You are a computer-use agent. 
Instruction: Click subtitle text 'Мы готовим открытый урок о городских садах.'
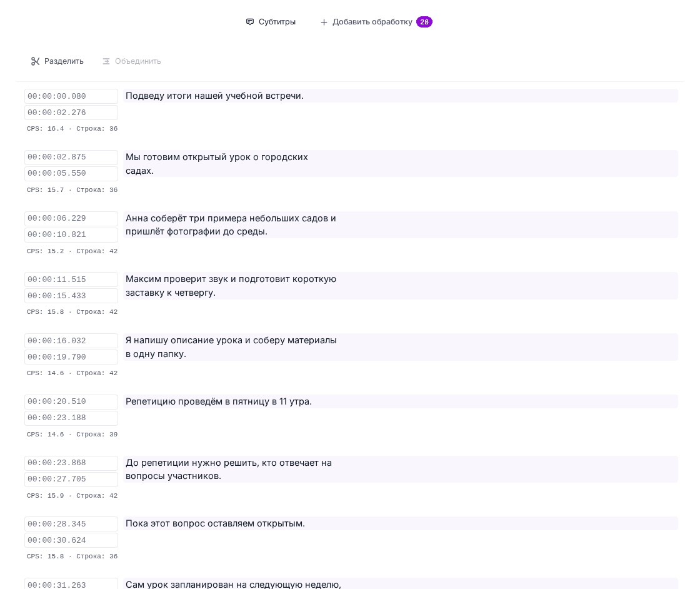point(401,164)
